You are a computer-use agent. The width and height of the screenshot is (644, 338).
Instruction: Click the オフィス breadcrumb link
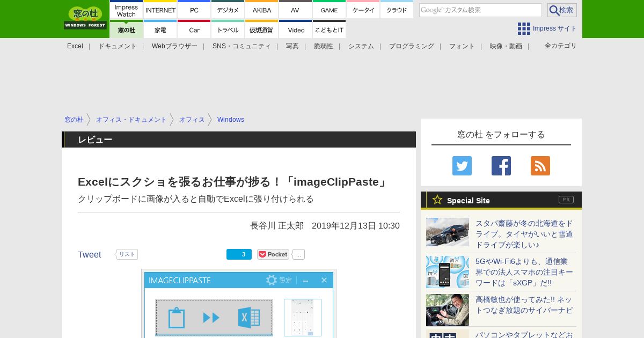tap(192, 120)
